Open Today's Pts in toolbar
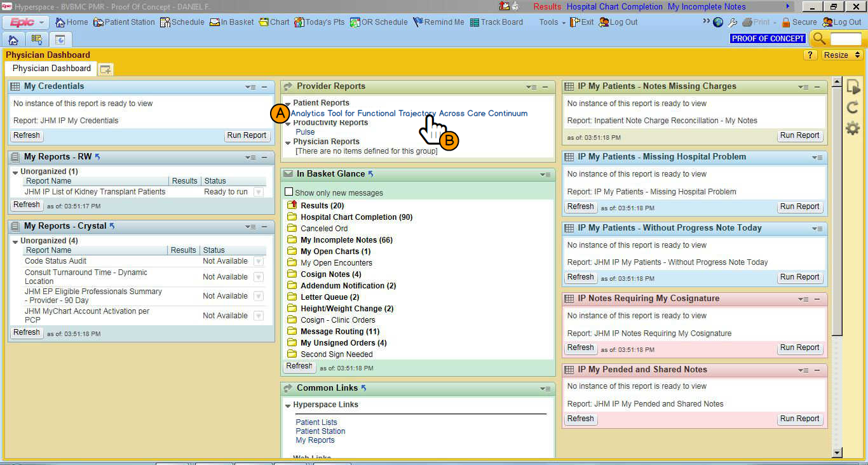The image size is (868, 465). (319, 22)
